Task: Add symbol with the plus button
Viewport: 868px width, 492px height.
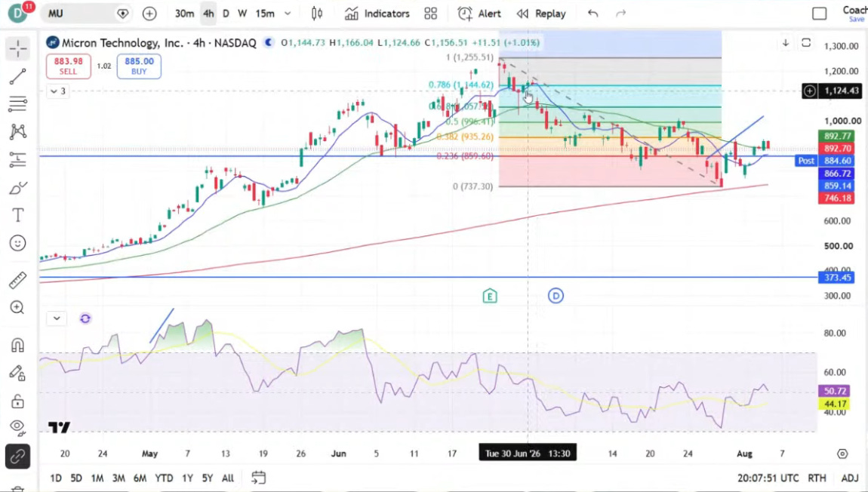Action: (149, 14)
